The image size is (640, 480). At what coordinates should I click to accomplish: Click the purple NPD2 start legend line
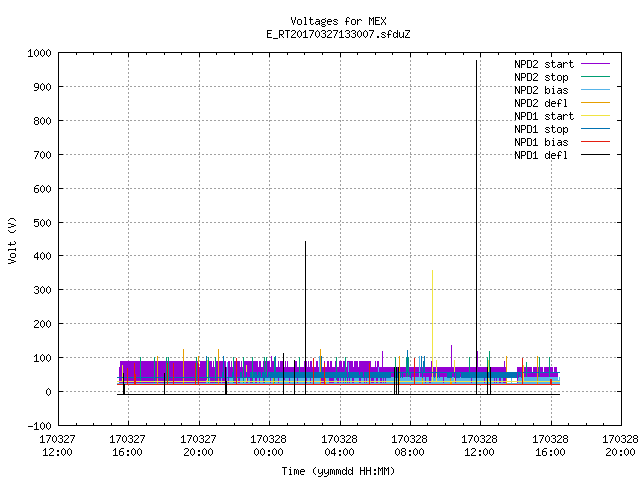coord(596,64)
